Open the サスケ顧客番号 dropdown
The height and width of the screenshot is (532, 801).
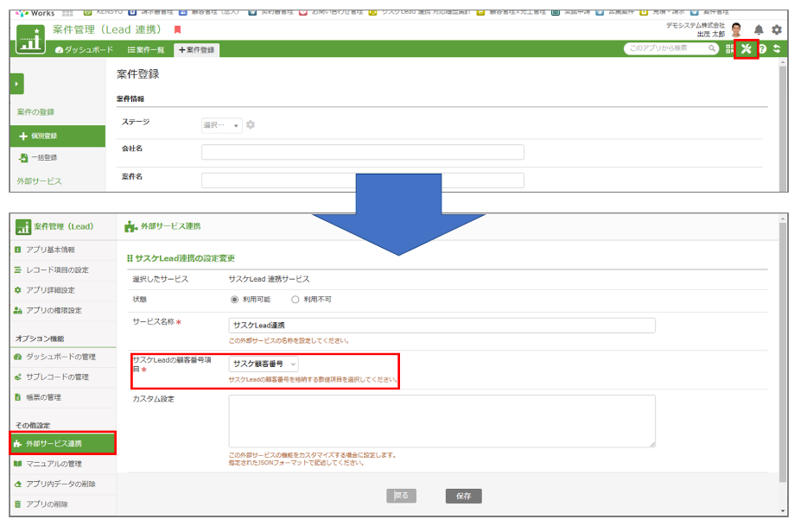click(264, 364)
